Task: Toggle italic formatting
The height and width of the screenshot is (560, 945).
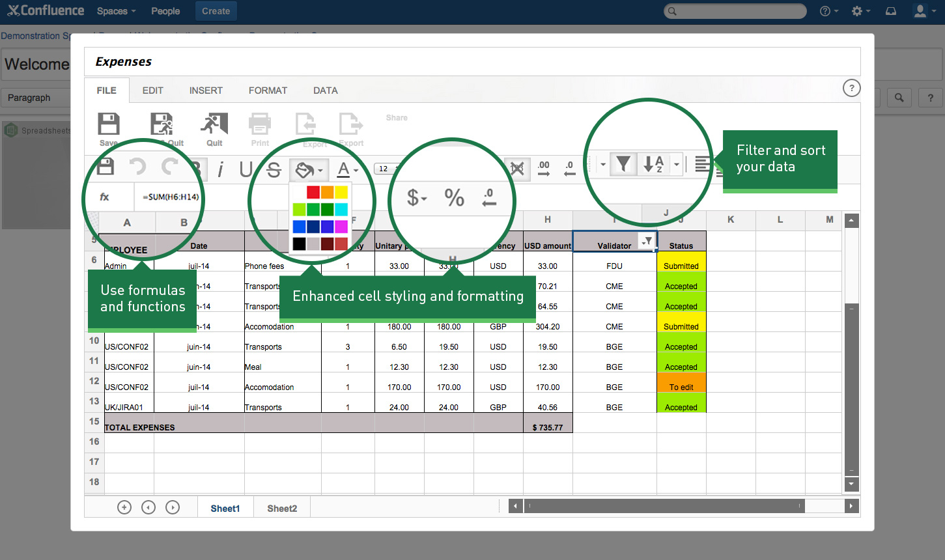Action: (x=219, y=168)
